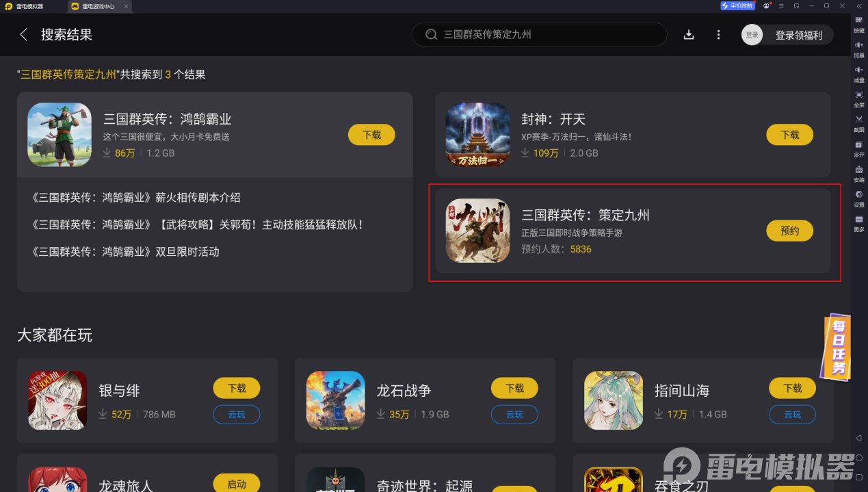The image size is (868, 492).
Task: Decrease volume with the 减量 icon
Action: click(859, 73)
